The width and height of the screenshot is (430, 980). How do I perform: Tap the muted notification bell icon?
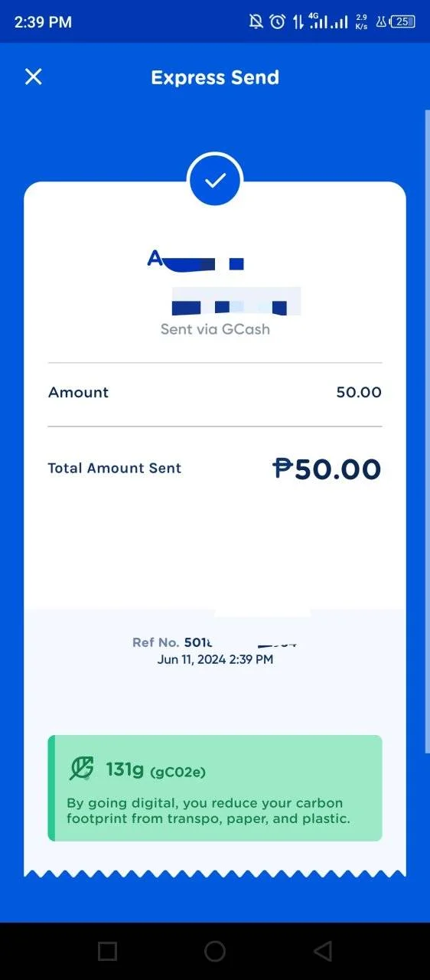coord(256,21)
